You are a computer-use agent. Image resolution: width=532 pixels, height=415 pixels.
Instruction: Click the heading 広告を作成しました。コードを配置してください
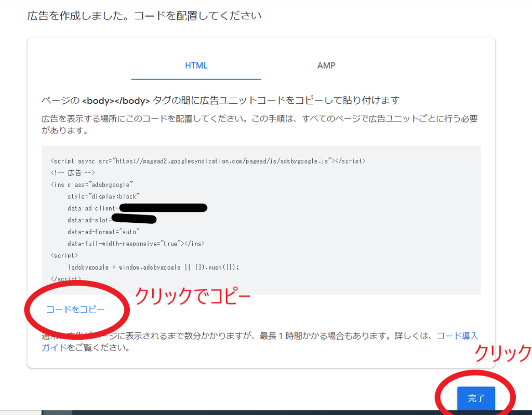pyautogui.click(x=144, y=16)
